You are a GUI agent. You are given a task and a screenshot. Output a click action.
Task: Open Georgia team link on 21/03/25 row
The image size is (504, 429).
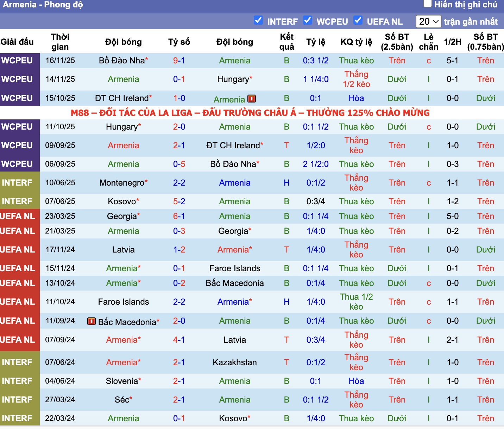coord(233,231)
